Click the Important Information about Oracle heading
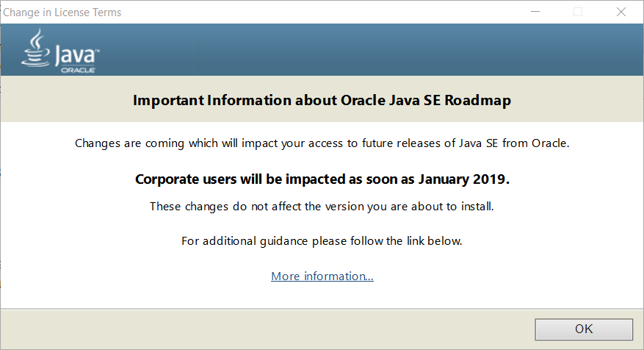The image size is (644, 350). [x=322, y=100]
